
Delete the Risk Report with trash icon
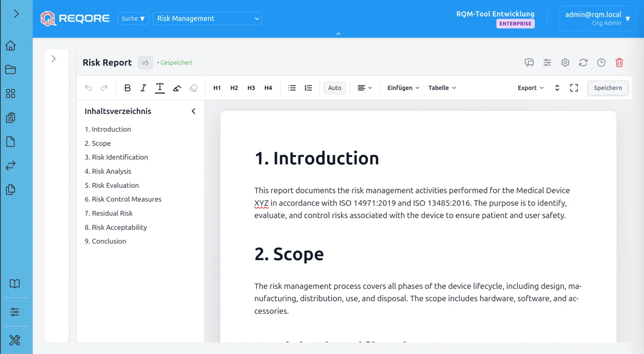pyautogui.click(x=619, y=63)
